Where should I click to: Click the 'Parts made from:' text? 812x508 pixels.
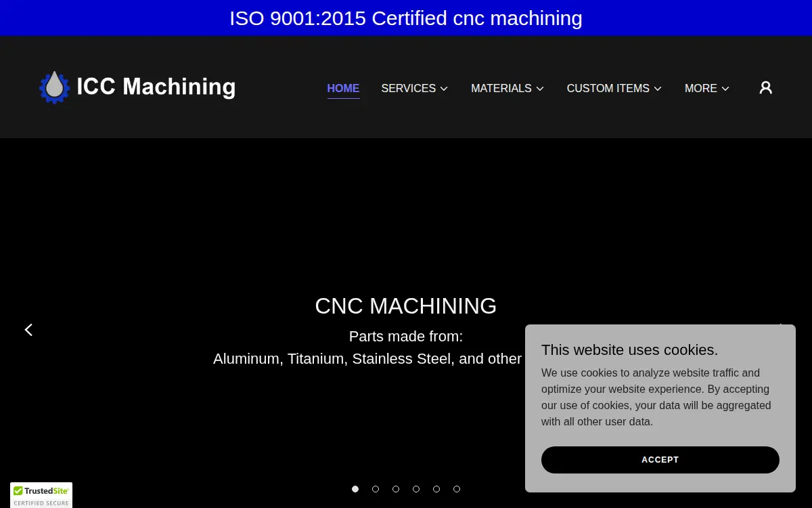point(406,337)
